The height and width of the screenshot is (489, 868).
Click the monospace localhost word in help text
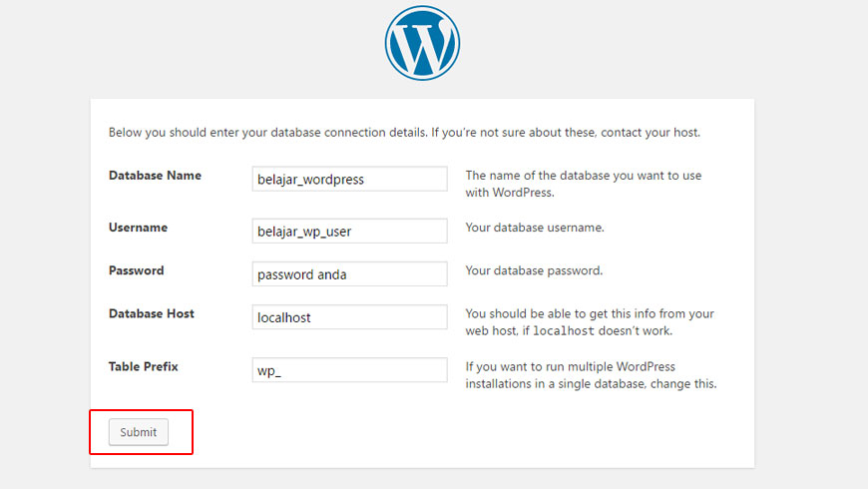(564, 331)
